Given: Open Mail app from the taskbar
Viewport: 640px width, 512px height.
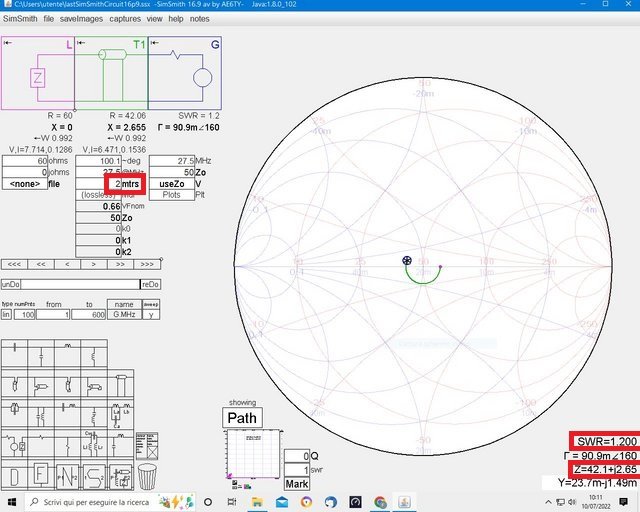Looking at the screenshot, I should [x=282, y=502].
